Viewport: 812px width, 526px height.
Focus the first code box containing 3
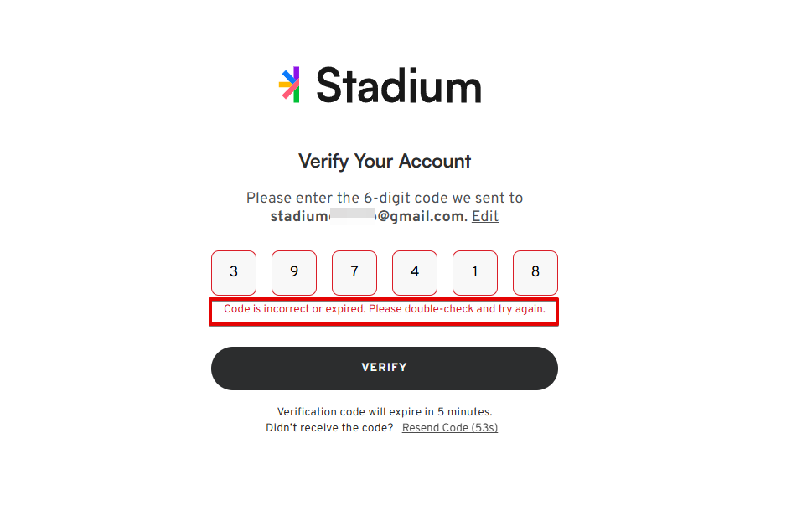click(234, 272)
